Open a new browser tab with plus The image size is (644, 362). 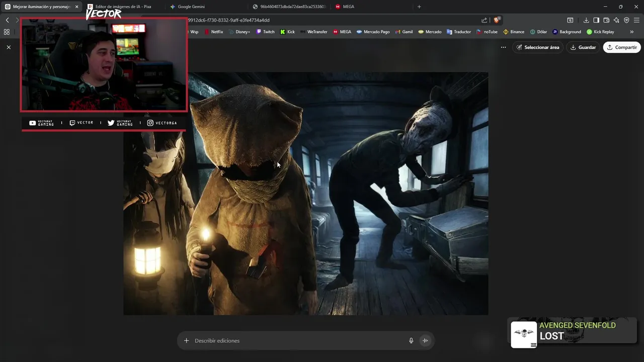[x=419, y=7]
